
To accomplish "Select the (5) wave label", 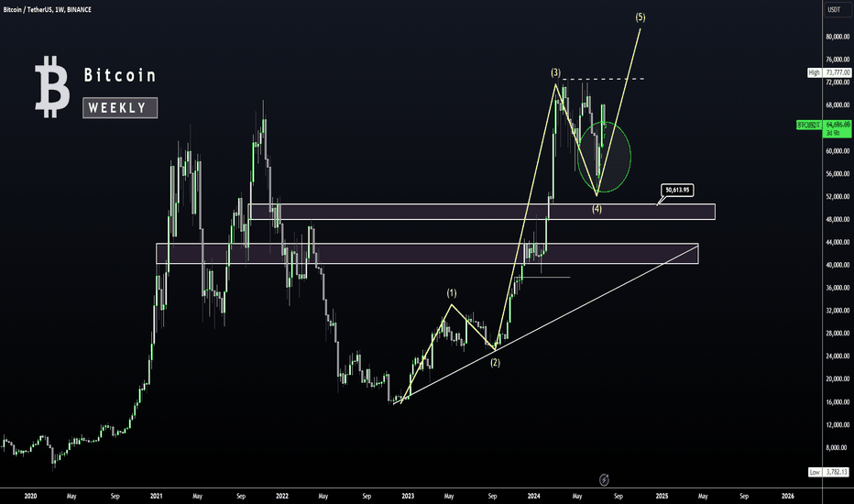I will [x=640, y=17].
